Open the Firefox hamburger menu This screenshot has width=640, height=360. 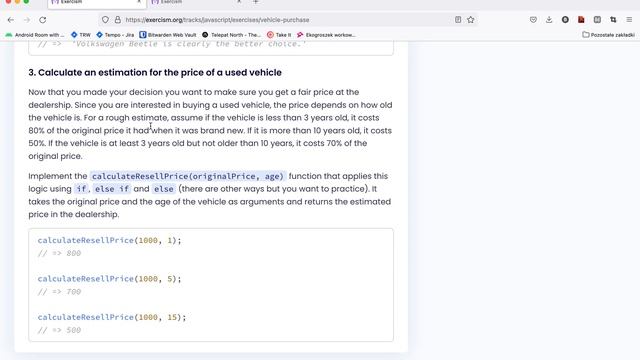(629, 20)
